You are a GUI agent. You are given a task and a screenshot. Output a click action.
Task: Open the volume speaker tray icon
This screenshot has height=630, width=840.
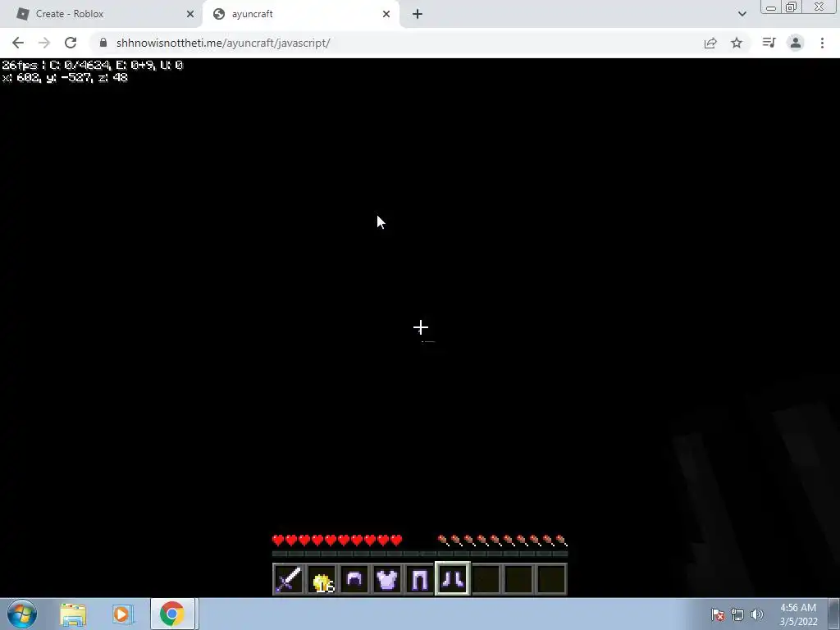(757, 614)
